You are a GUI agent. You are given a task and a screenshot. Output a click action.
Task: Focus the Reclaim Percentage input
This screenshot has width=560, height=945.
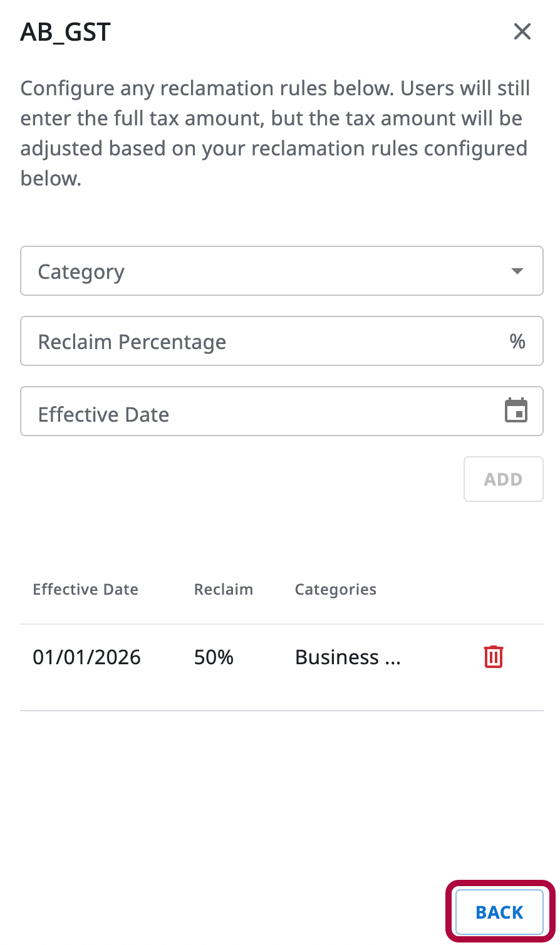pyautogui.click(x=263, y=342)
